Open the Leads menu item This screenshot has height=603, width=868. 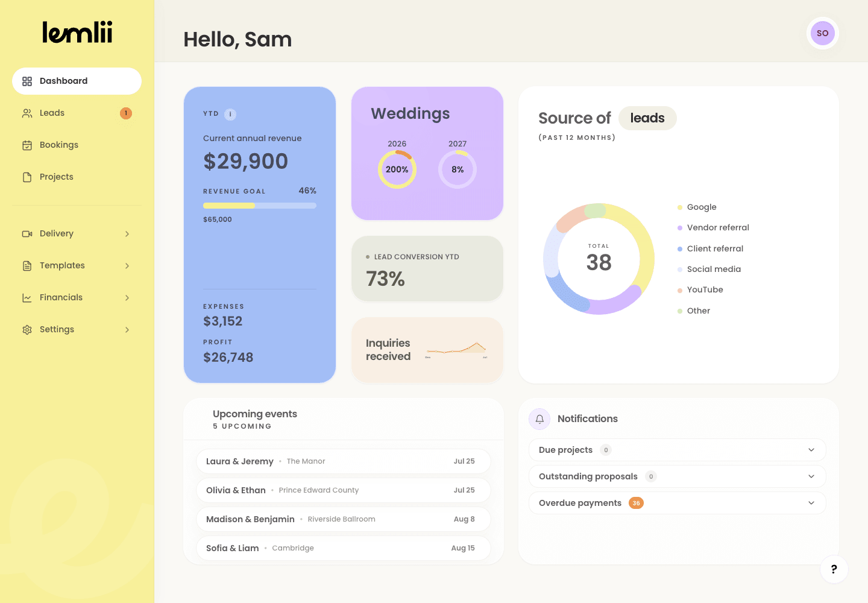coord(77,113)
